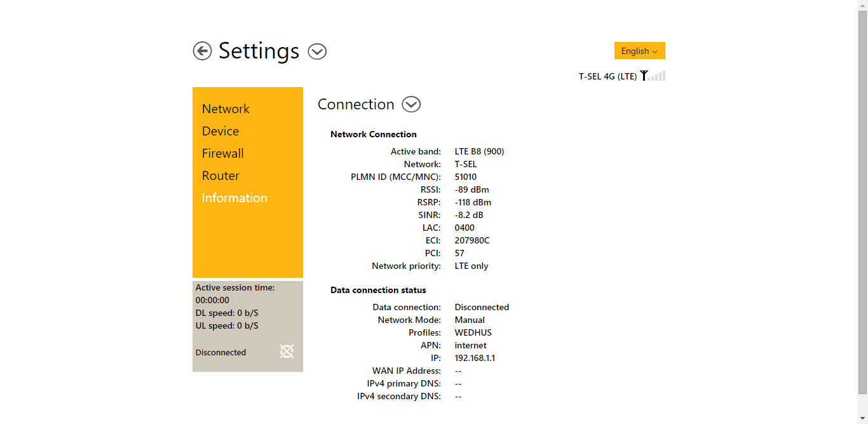
Task: Expand the Settings heading chevron
Action: point(317,51)
